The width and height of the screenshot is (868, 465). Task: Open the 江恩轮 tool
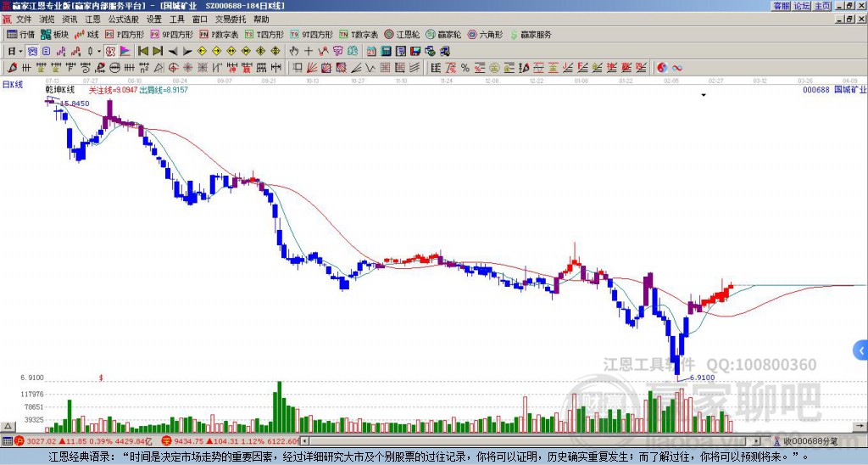click(x=403, y=34)
